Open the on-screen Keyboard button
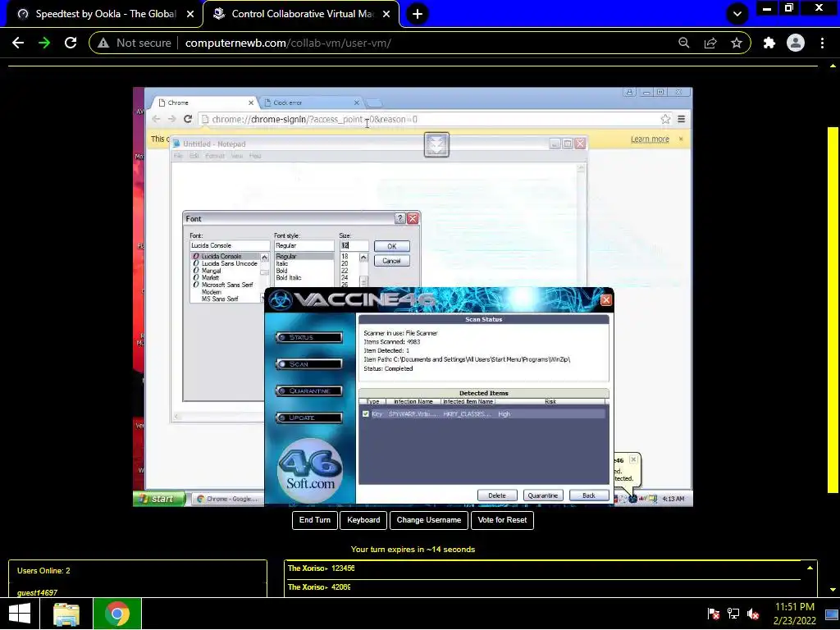This screenshot has height=630, width=840. (x=363, y=520)
